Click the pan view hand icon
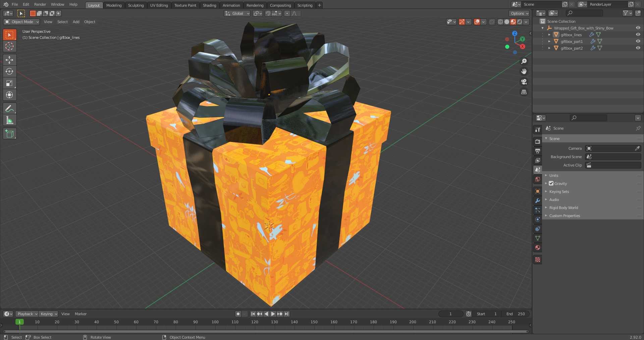Image resolution: width=644 pixels, height=340 pixels. 524,71
